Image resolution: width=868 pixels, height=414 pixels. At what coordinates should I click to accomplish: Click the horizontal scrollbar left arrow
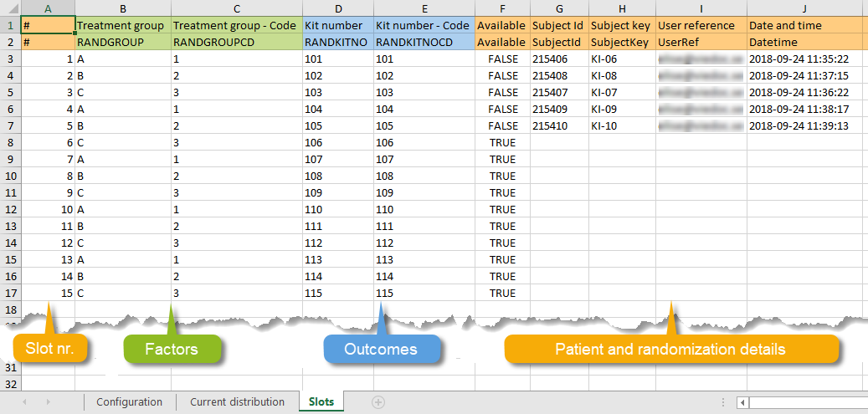[742, 402]
